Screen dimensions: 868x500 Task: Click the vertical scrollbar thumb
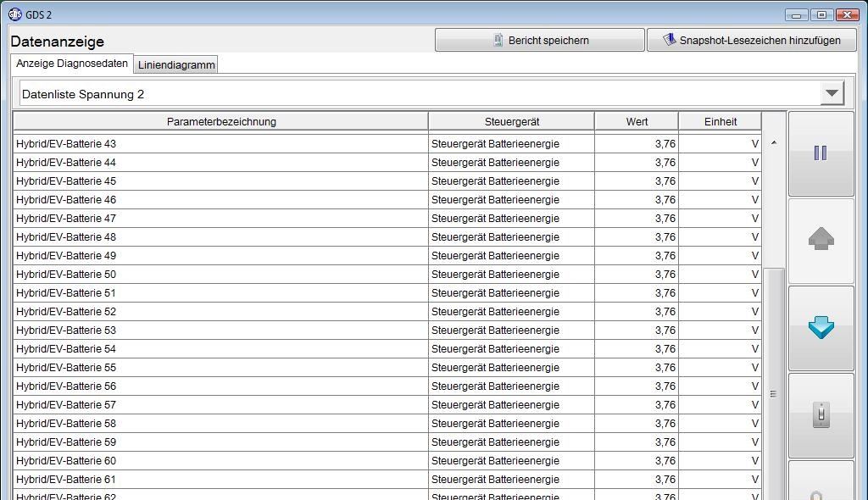coord(773,393)
